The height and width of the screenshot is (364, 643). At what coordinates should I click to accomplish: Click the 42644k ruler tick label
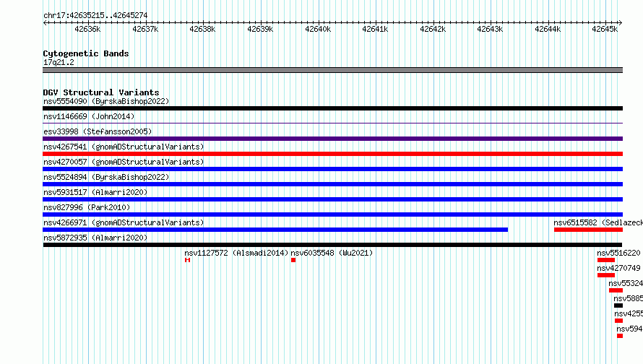click(548, 29)
